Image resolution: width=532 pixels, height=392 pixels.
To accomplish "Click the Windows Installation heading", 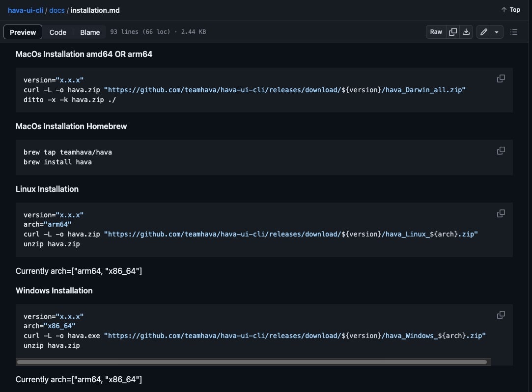I will pyautogui.click(x=54, y=291).
